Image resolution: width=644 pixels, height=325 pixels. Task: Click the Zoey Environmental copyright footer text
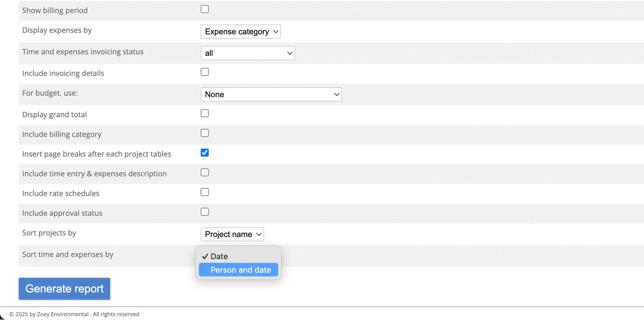coord(74,314)
